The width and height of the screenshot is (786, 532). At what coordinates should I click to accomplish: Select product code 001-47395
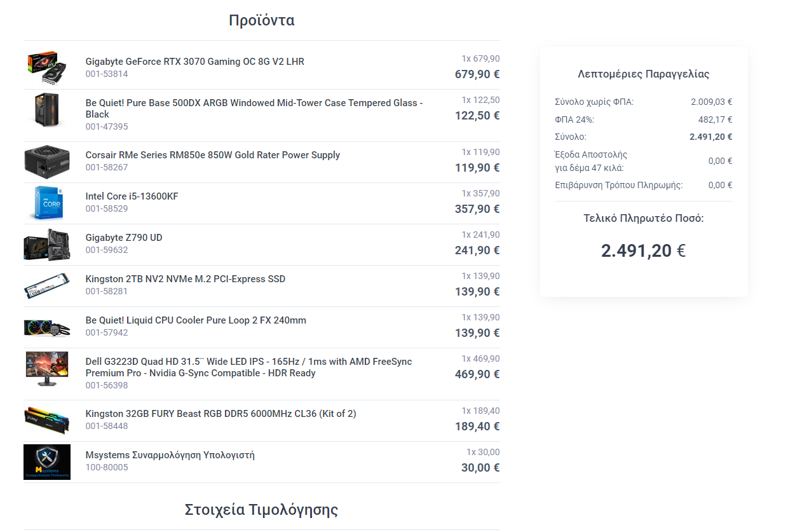[107, 126]
